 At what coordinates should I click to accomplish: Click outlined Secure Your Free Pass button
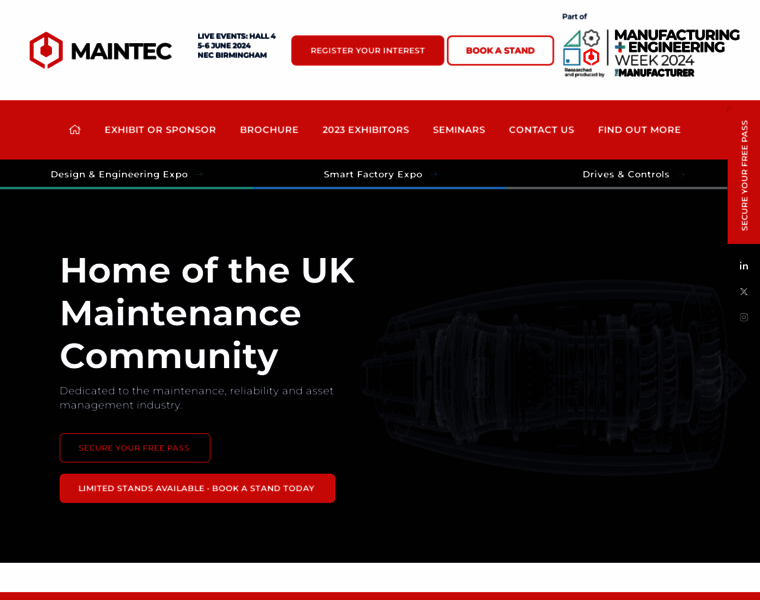click(135, 448)
